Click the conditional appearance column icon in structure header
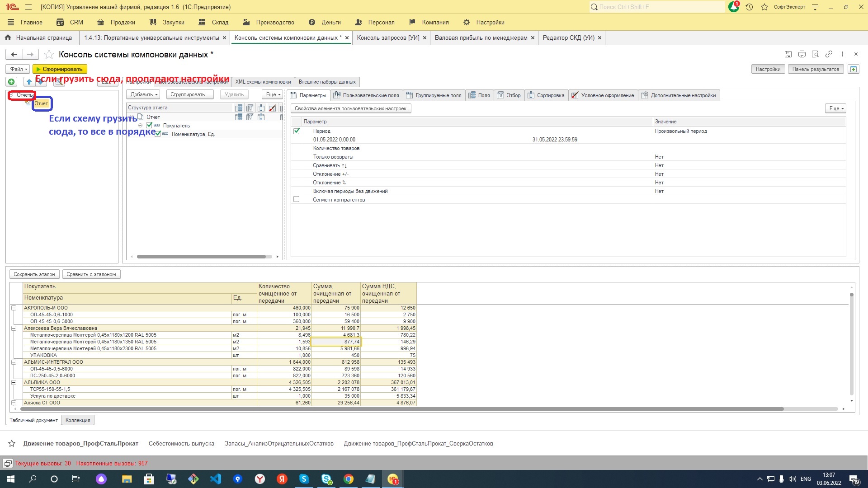868x488 pixels. coord(272,108)
